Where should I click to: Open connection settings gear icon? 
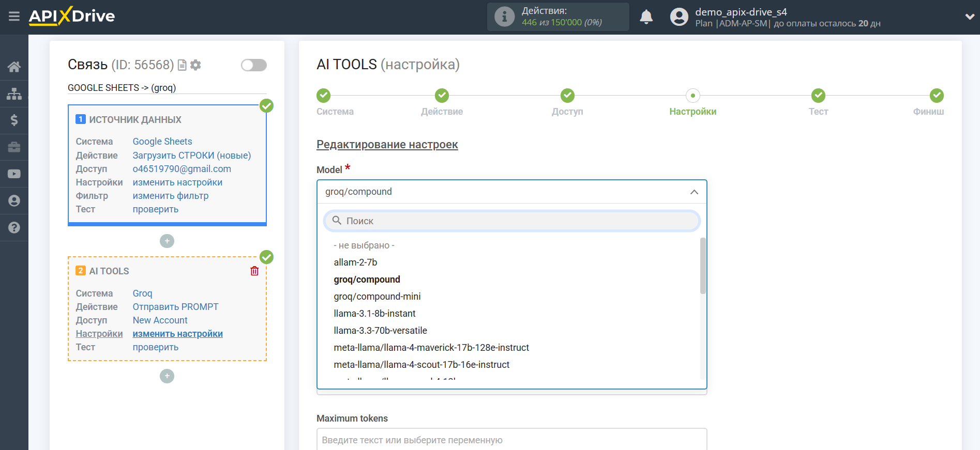tap(195, 65)
